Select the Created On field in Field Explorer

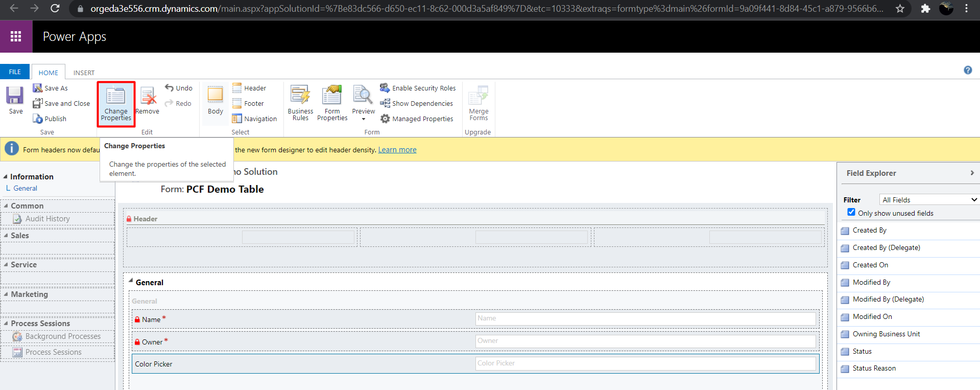[x=870, y=265]
